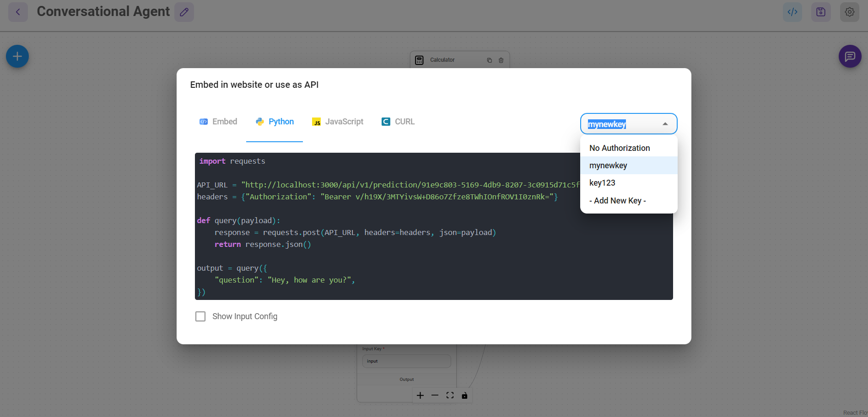This screenshot has height=417, width=868.
Task: Duplicate the Calculator node
Action: (489, 60)
